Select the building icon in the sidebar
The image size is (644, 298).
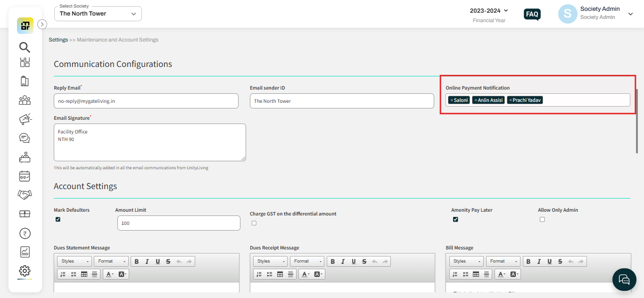tap(25, 81)
